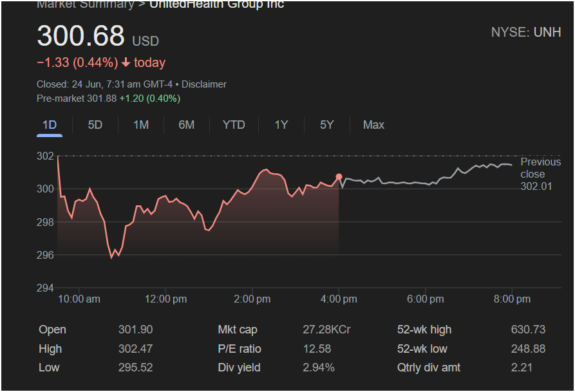This screenshot has width=575, height=392.
Task: Click the Mkt cap label
Action: click(x=238, y=330)
